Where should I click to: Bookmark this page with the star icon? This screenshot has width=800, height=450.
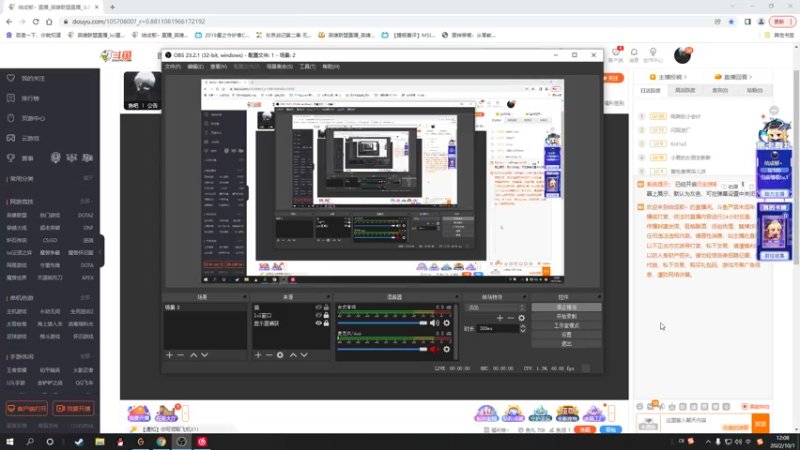[731, 21]
